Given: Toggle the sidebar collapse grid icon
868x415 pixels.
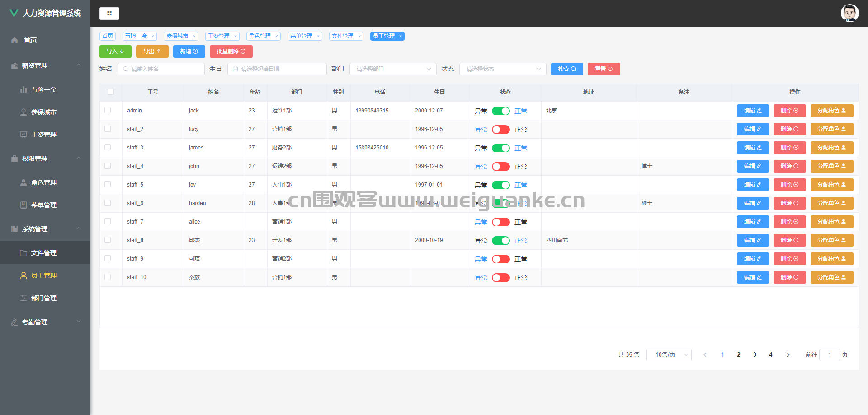Looking at the screenshot, I should 109,14.
